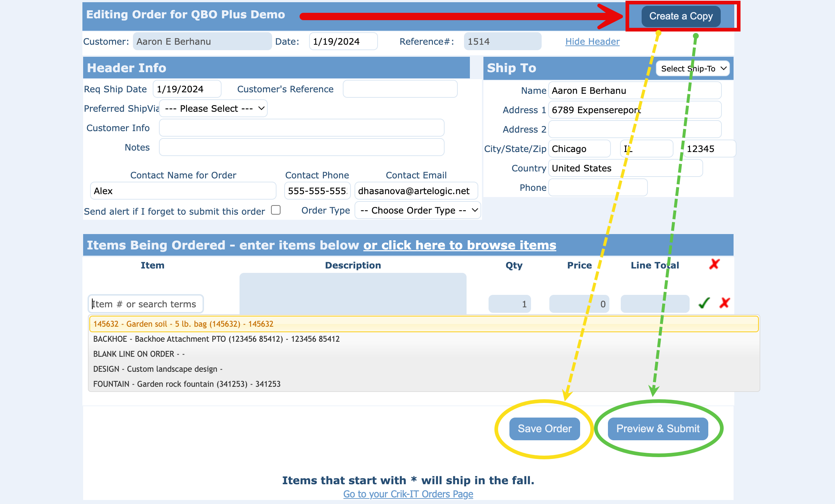Click into the Customer's Reference field
The width and height of the screenshot is (835, 504).
[400, 89]
